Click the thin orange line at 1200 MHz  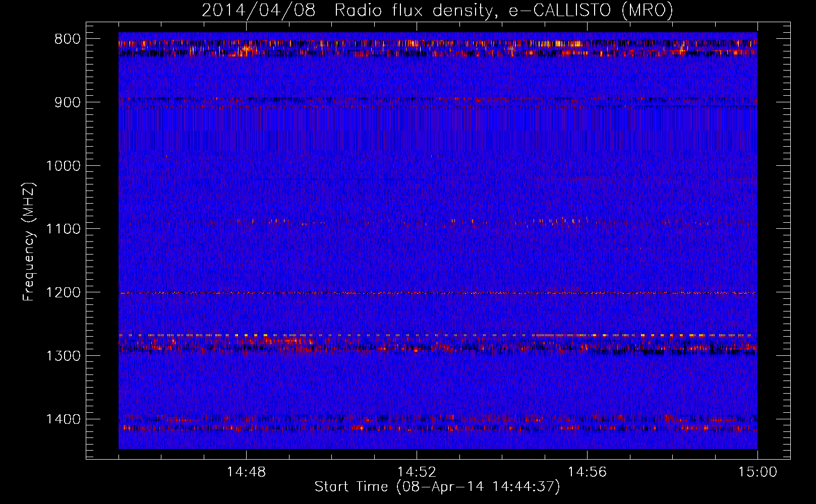438,293
